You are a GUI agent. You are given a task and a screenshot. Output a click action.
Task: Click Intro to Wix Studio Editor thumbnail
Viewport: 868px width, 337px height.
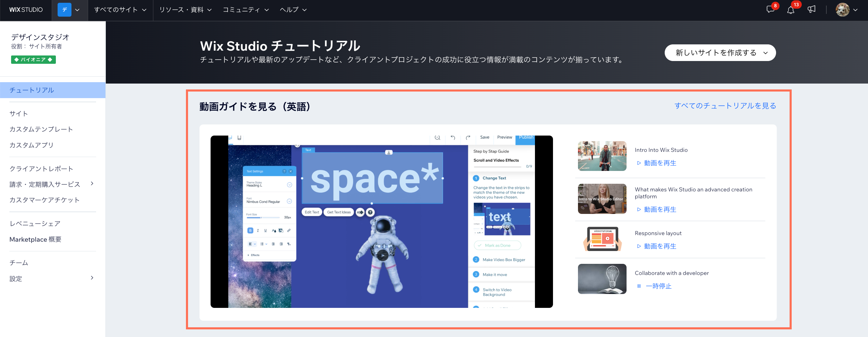(x=602, y=199)
